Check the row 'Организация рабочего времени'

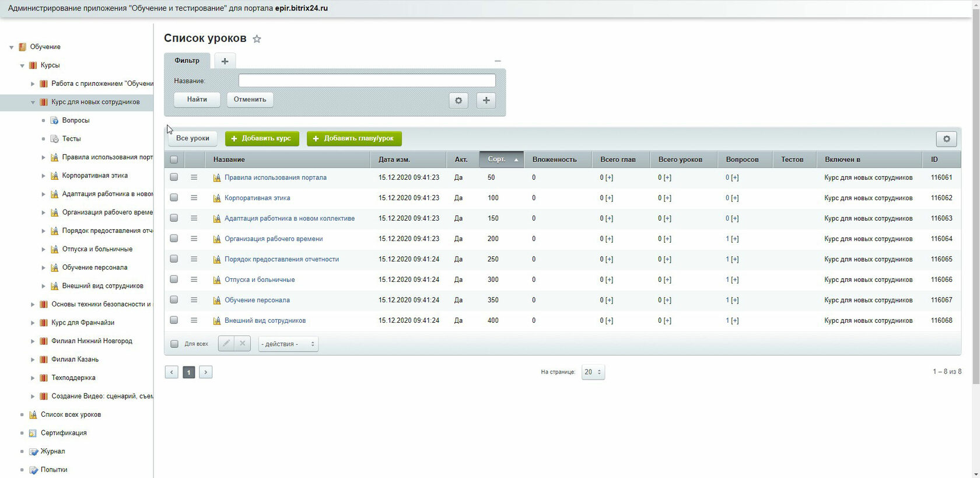pyautogui.click(x=174, y=239)
